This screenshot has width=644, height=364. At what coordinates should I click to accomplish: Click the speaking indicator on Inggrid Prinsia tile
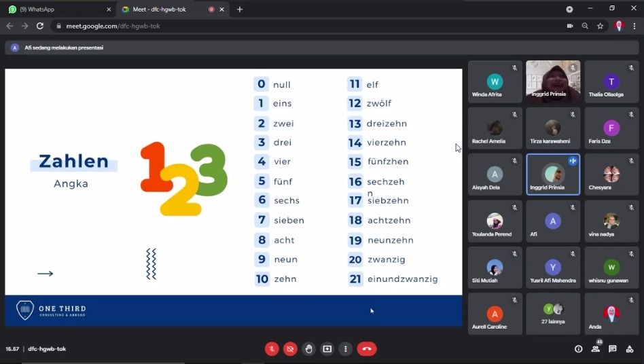click(573, 161)
